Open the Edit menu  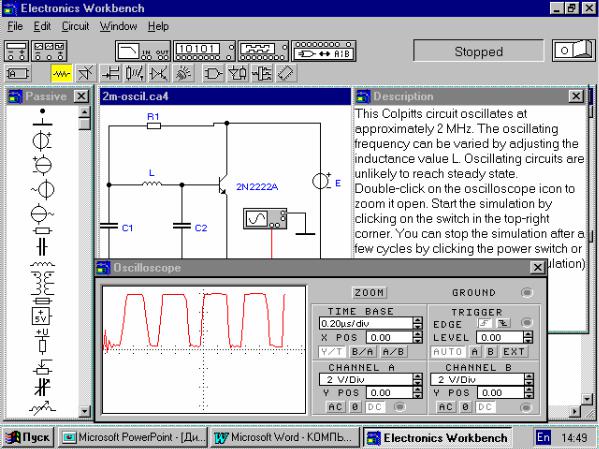[x=42, y=26]
